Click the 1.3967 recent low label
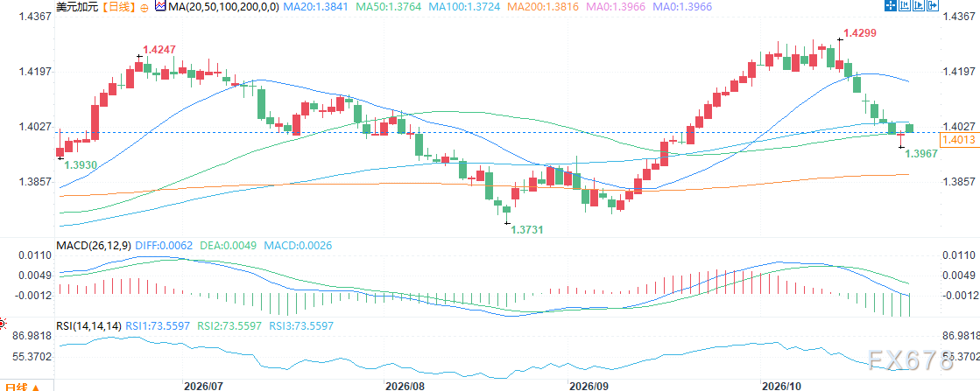Image resolution: width=980 pixels, height=391 pixels. click(x=921, y=154)
